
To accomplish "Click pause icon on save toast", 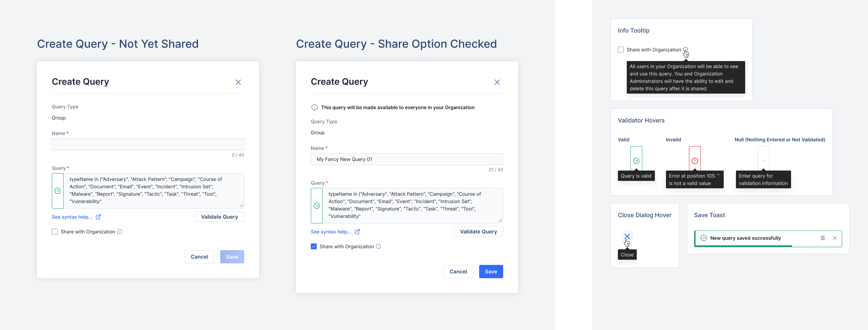I will (823, 238).
